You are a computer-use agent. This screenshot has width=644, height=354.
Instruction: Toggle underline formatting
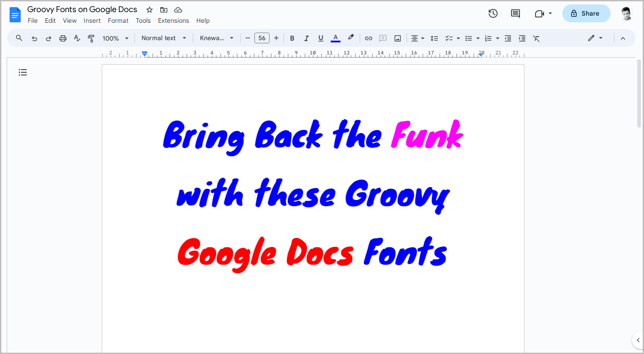click(320, 38)
